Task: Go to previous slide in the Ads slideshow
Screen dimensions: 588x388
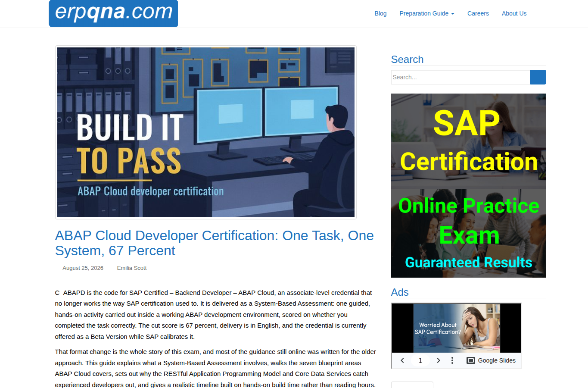Action: click(x=402, y=360)
